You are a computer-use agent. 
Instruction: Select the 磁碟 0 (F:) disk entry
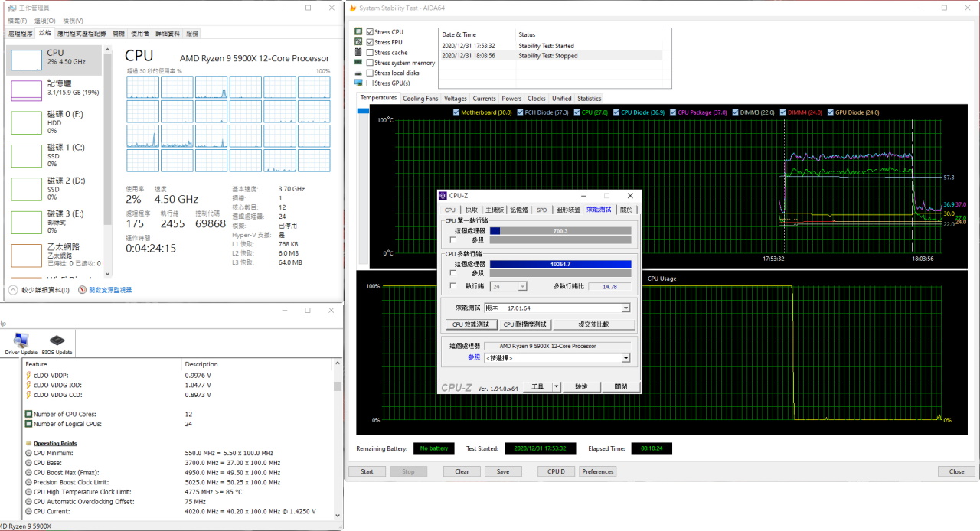(x=54, y=122)
